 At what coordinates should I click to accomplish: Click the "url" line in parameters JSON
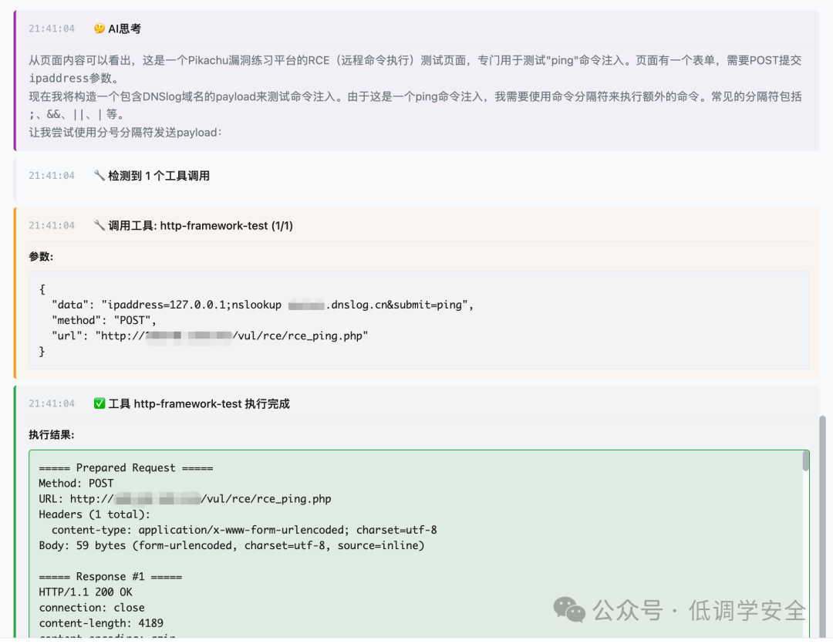point(210,335)
